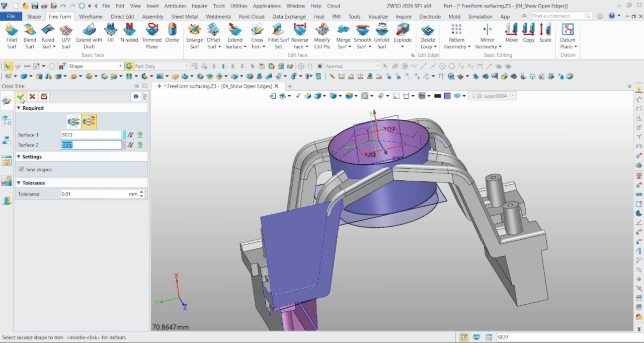644x343 pixels.
Task: Open the Shape filter dropdown
Action: click(120, 66)
